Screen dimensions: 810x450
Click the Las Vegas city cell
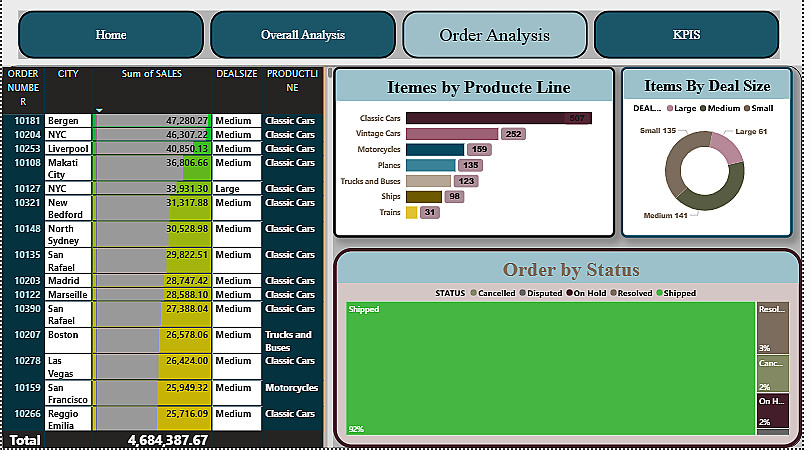coord(68,367)
